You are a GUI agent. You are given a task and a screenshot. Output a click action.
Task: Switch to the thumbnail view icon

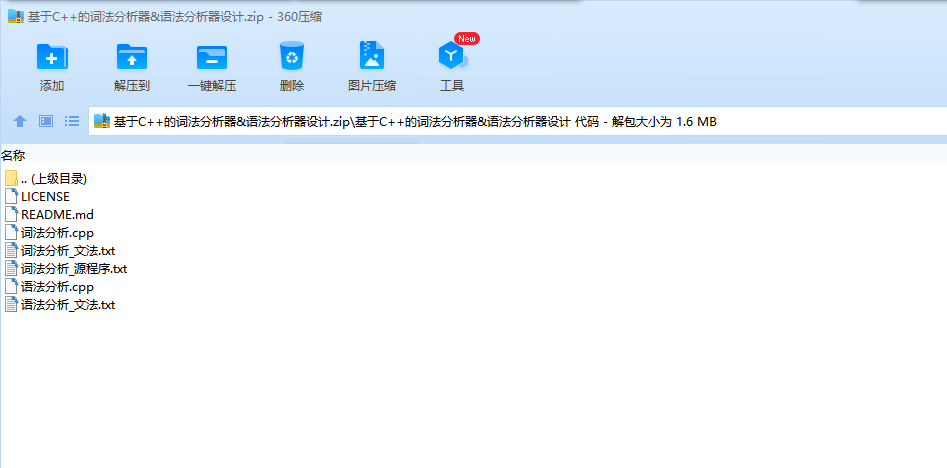coord(47,121)
